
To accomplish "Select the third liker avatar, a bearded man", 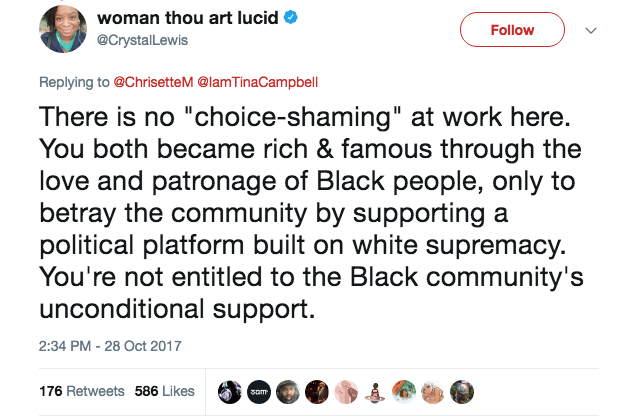I will pyautogui.click(x=286, y=390).
